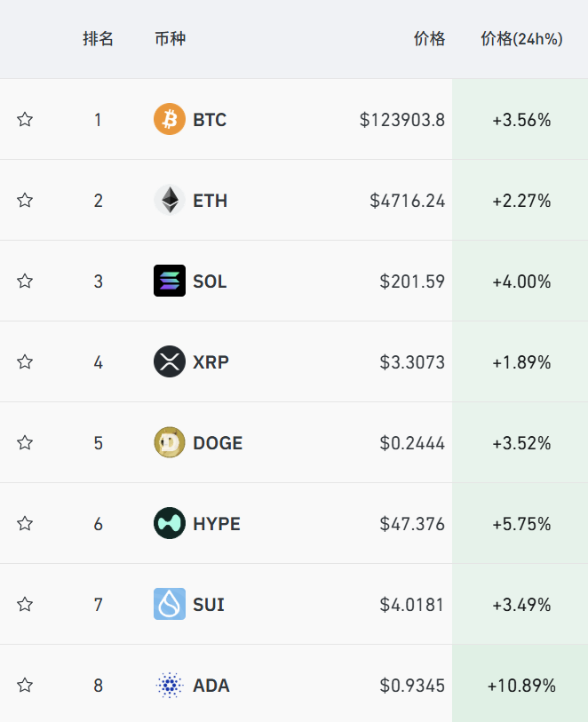Click the XRP coin logo
Image resolution: width=588 pixels, height=722 pixels.
pyautogui.click(x=169, y=361)
